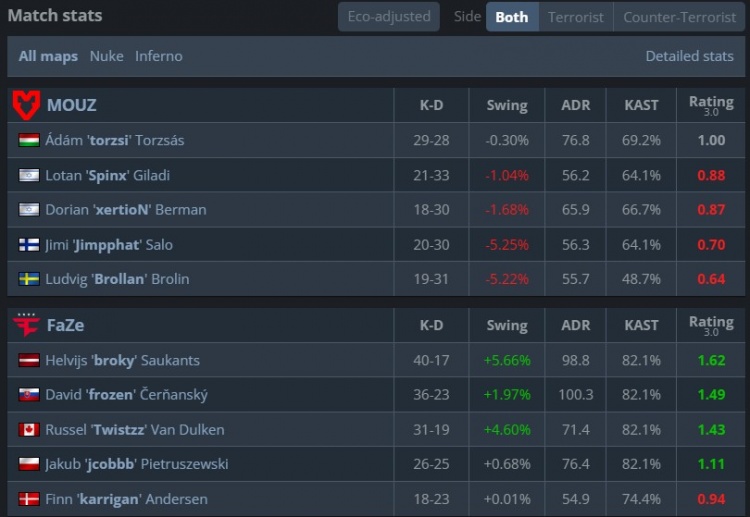Click the MOUZ Rating 3.0 column header
The image size is (750, 517).
pyautogui.click(x=711, y=105)
